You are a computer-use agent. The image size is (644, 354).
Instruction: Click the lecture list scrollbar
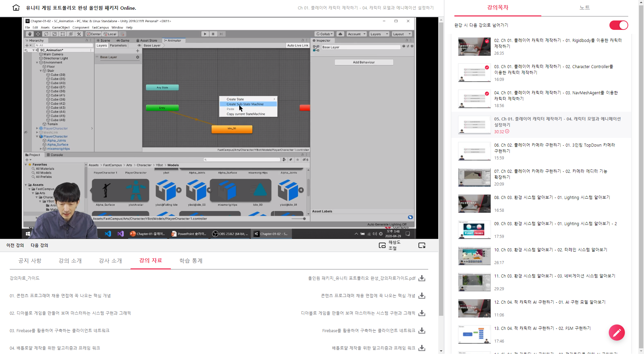click(x=641, y=177)
